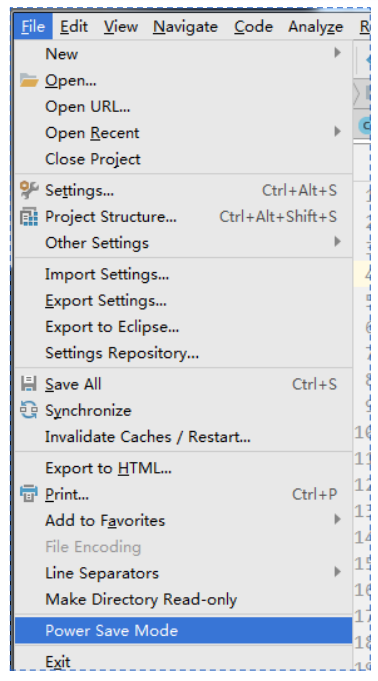Click the Synchronize arrows icon
The image size is (378, 681).
pos(29,410)
